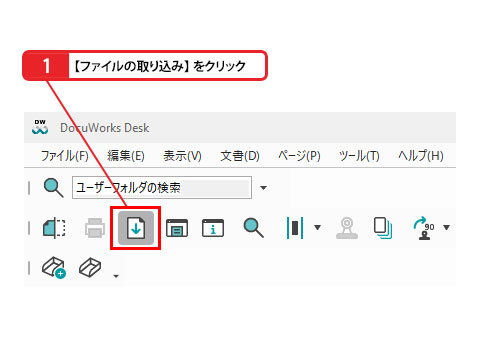The width and height of the screenshot is (480, 360).
Task: Click the page fit width icon with bars
Action: point(295,228)
